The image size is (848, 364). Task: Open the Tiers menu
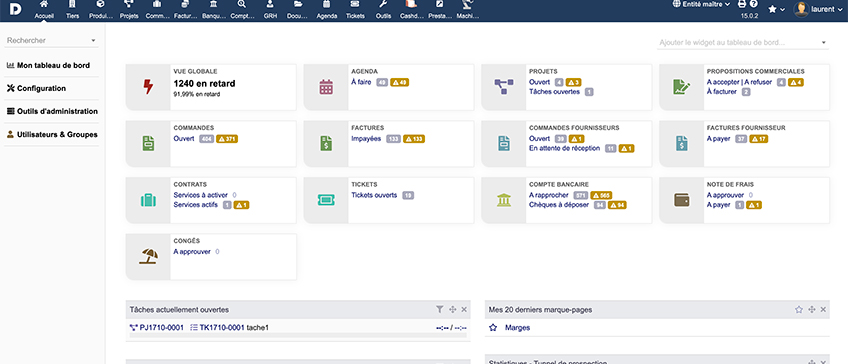(x=72, y=10)
